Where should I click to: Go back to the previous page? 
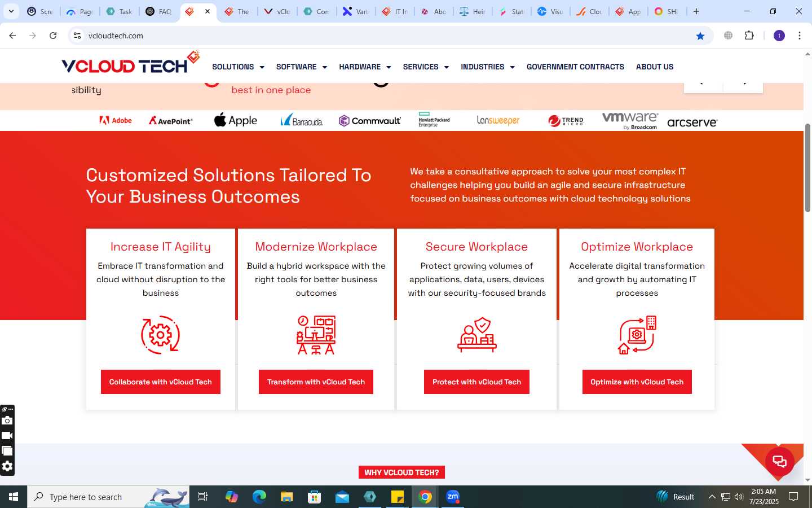click(x=12, y=36)
